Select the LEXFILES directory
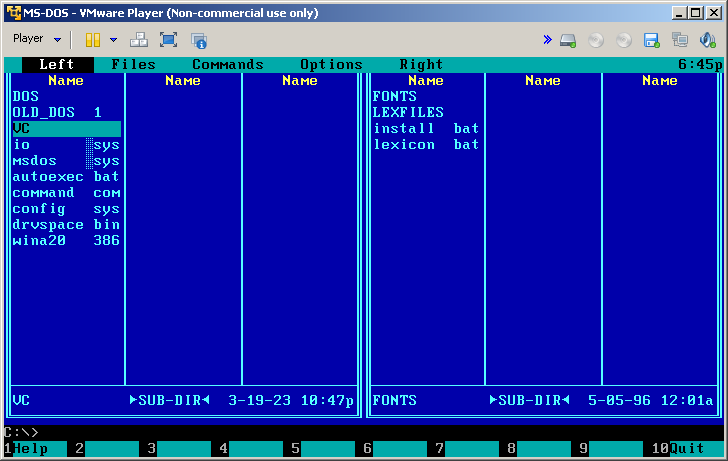The width and height of the screenshot is (728, 461). click(426, 112)
